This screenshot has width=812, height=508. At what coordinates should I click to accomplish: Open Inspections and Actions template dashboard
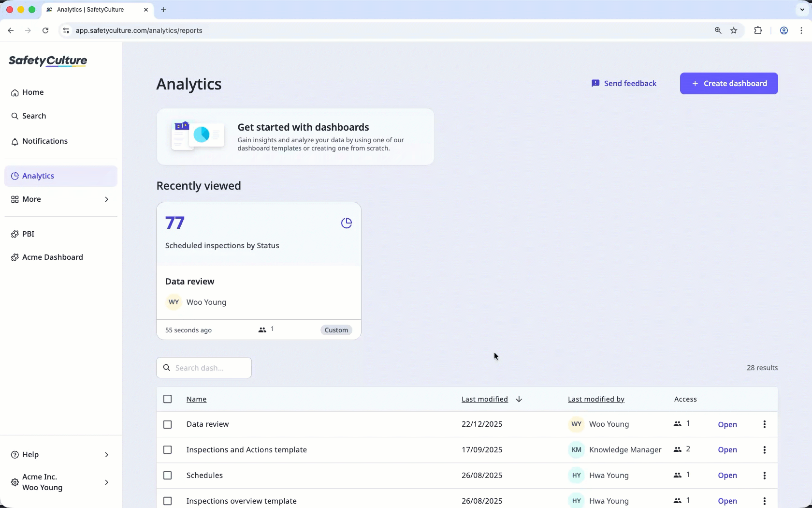727,450
